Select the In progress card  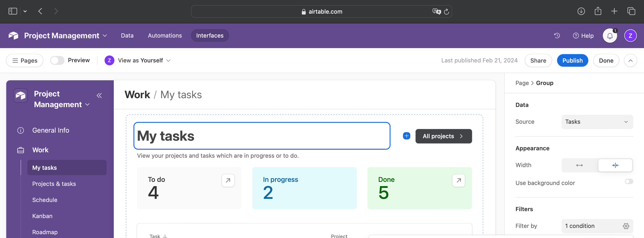click(x=304, y=188)
